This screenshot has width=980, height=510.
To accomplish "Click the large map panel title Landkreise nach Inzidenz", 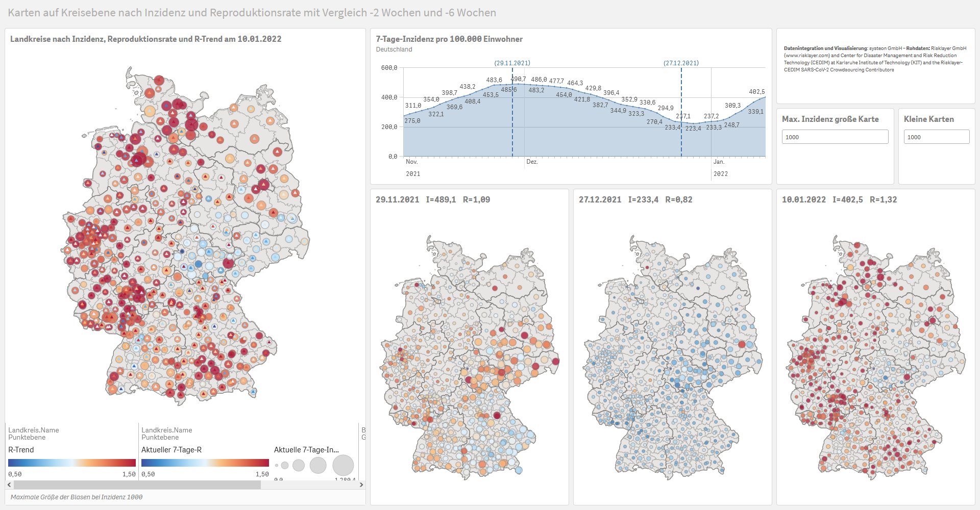I will tap(146, 39).
